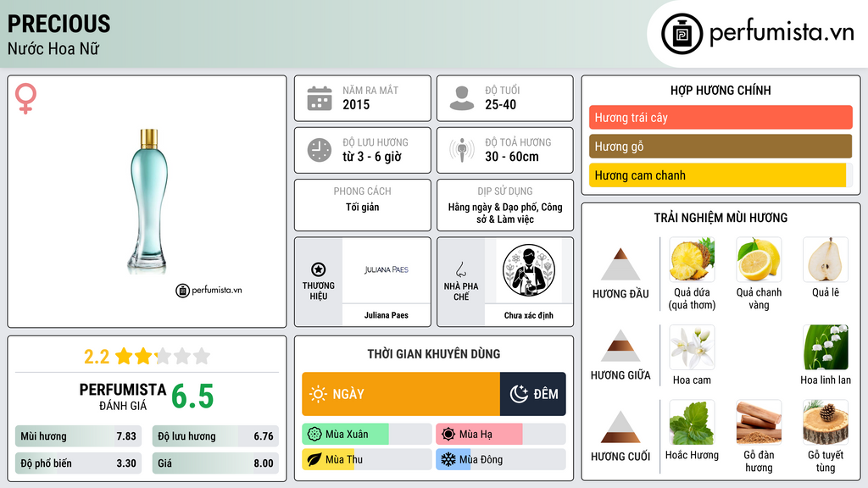Click the Trải nghiệm mùi hương heading
868x488 pixels.
[721, 218]
